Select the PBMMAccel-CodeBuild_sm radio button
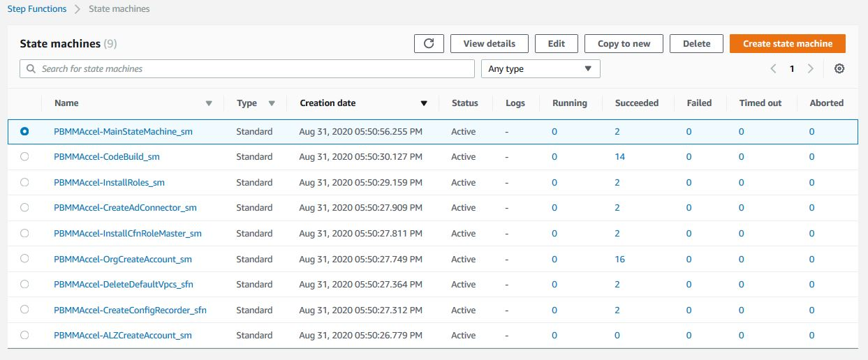This screenshot has width=868, height=360. point(25,157)
